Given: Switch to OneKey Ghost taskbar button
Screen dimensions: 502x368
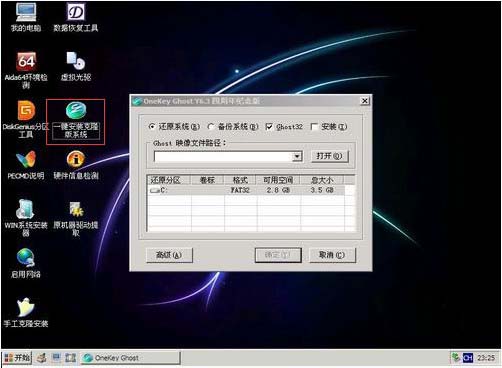Looking at the screenshot, I should pyautogui.click(x=130, y=358).
